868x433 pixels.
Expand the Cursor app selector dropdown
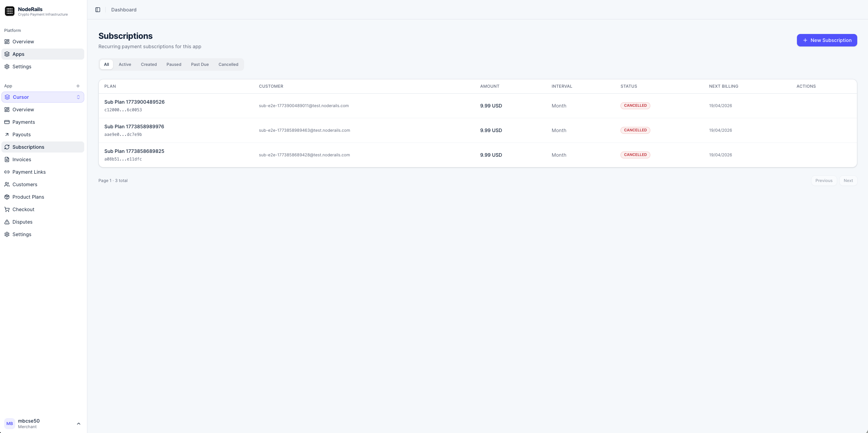(x=78, y=97)
